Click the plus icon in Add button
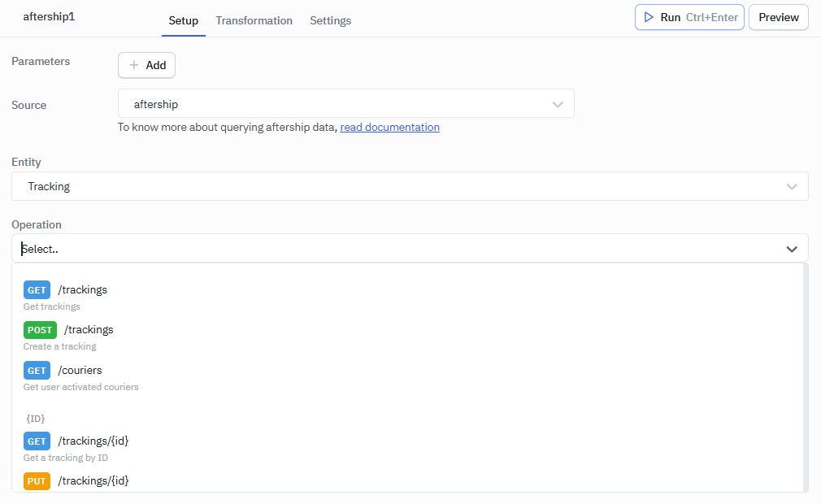 coord(134,65)
